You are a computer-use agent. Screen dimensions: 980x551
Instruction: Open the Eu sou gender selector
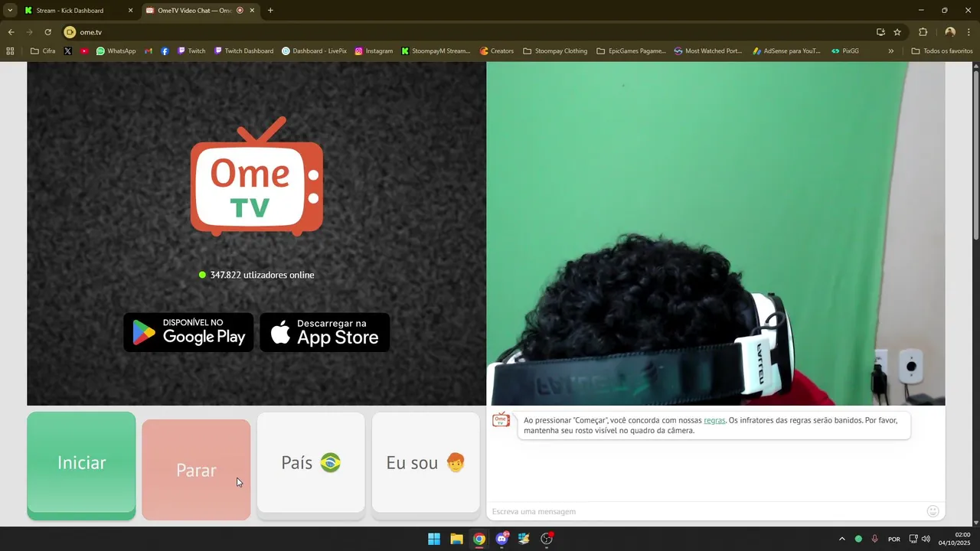tap(426, 464)
